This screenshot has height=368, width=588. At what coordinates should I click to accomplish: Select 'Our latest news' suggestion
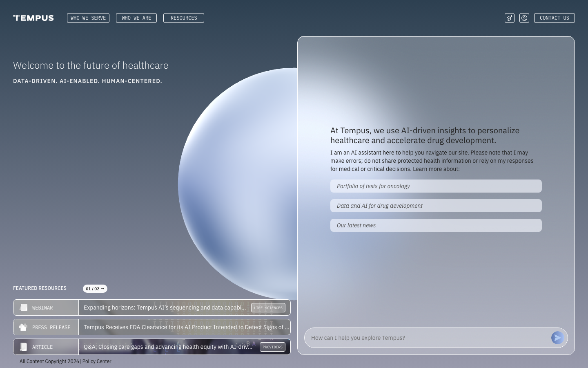(x=436, y=225)
